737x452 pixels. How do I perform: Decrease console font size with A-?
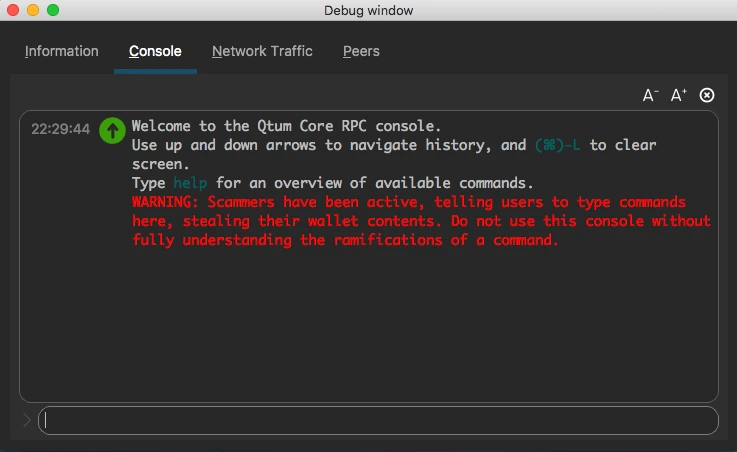click(x=651, y=95)
